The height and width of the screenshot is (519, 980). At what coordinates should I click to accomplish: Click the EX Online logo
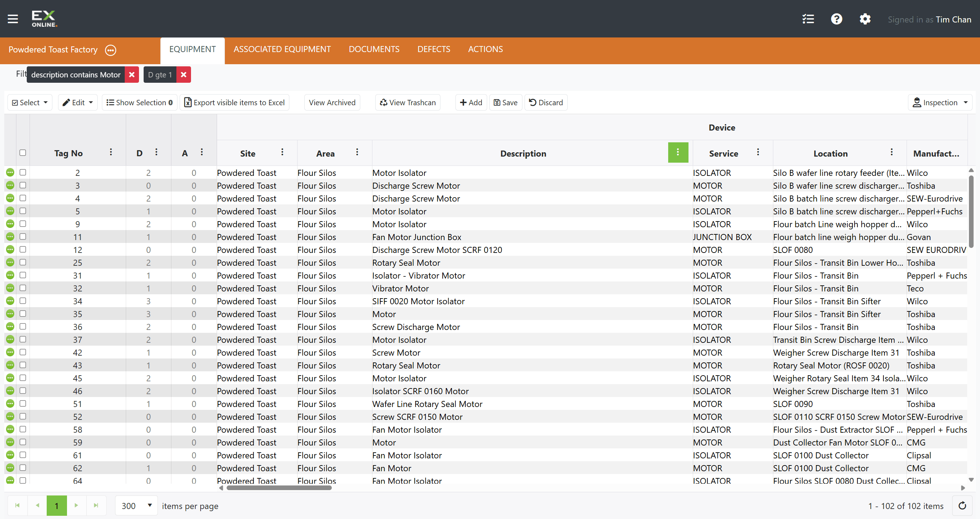tap(45, 19)
